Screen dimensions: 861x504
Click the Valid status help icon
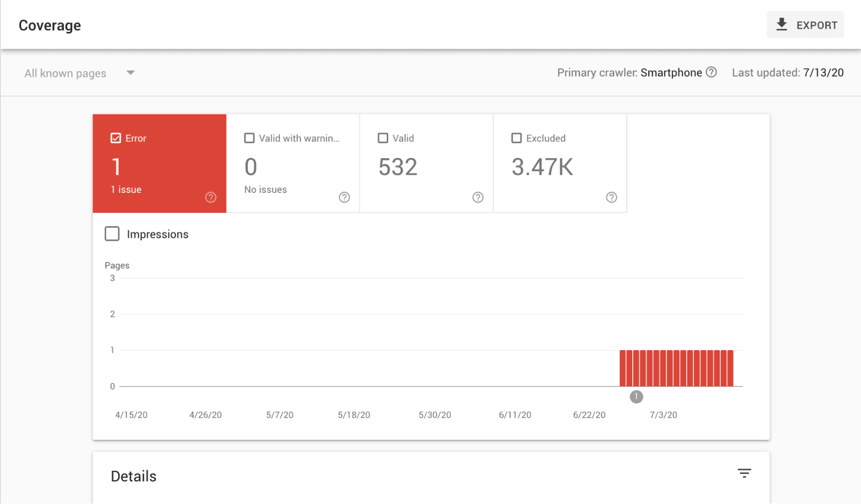coord(478,197)
